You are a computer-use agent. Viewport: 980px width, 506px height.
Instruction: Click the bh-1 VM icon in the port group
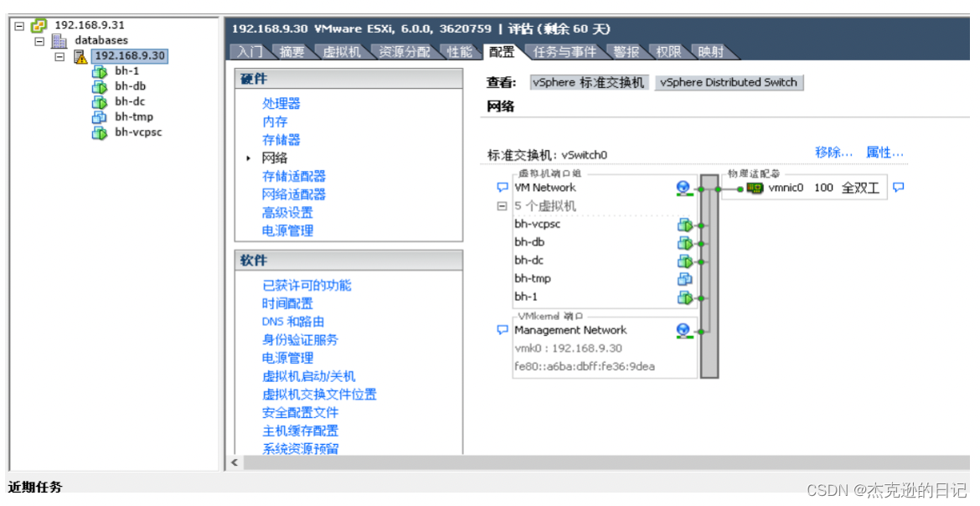[x=685, y=297]
